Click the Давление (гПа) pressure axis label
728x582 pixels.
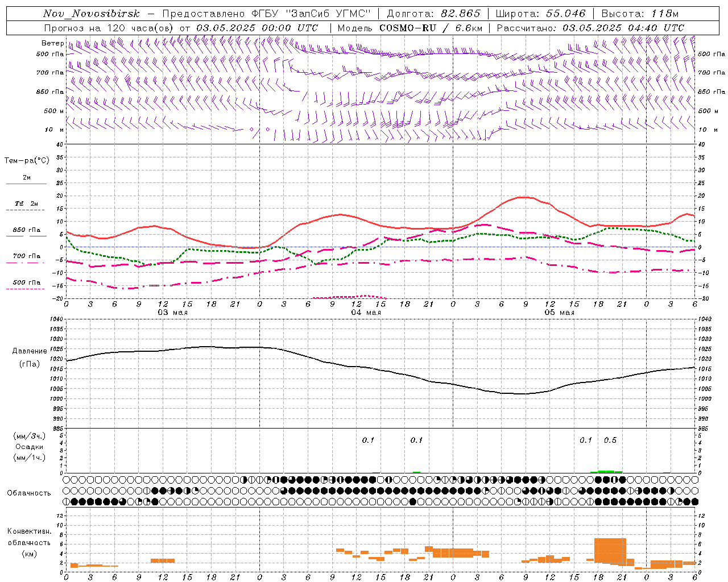click(x=28, y=357)
